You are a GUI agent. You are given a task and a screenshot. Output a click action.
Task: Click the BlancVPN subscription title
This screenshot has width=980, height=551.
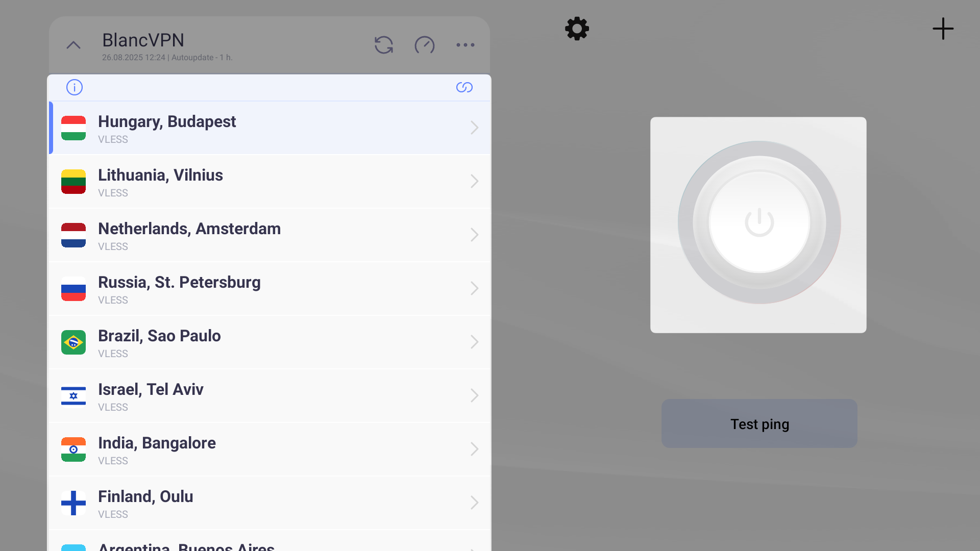point(143,40)
